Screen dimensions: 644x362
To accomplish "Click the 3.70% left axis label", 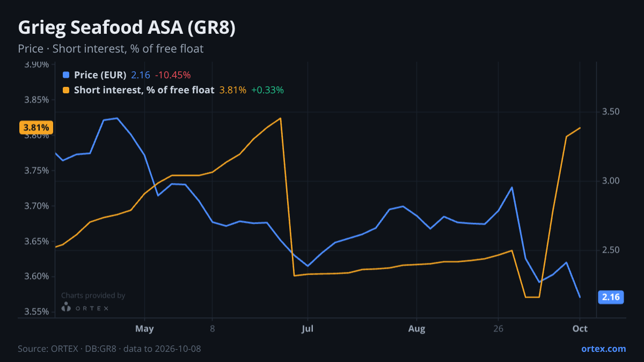I will (x=36, y=206).
